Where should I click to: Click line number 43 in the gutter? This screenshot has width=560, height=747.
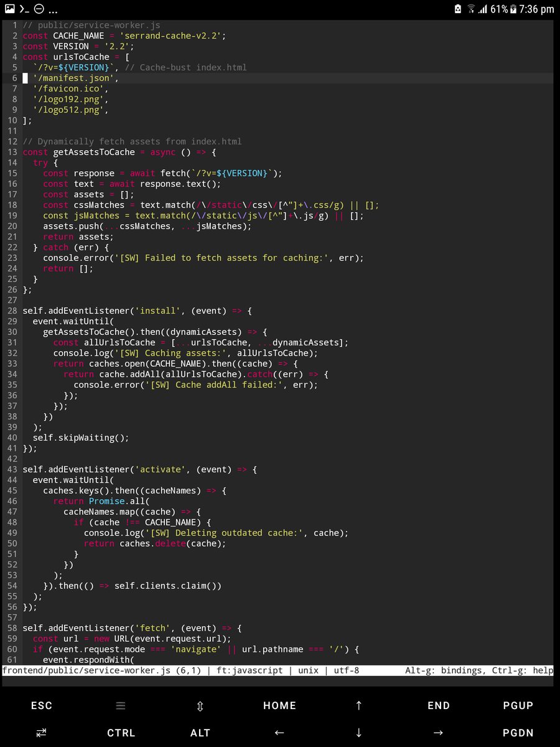12,469
